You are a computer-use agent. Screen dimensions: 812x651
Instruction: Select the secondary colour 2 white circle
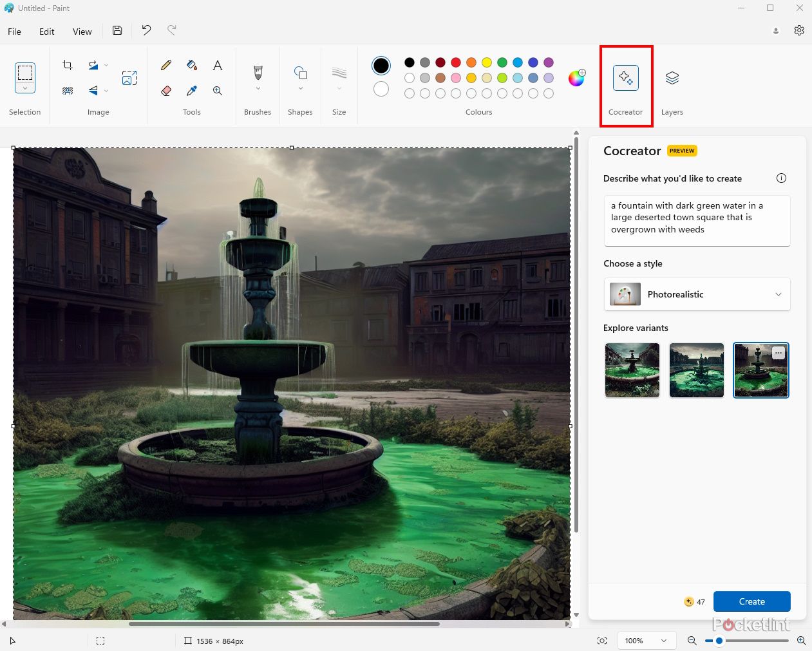381,89
